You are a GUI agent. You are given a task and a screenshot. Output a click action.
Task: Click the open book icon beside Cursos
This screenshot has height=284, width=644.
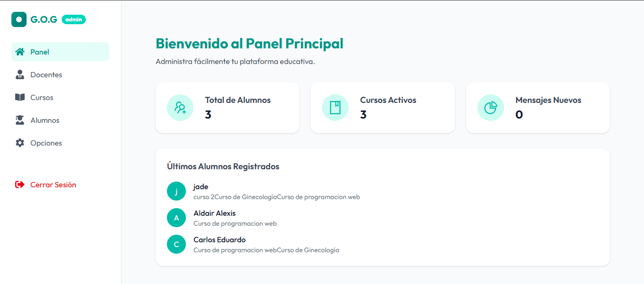click(20, 97)
